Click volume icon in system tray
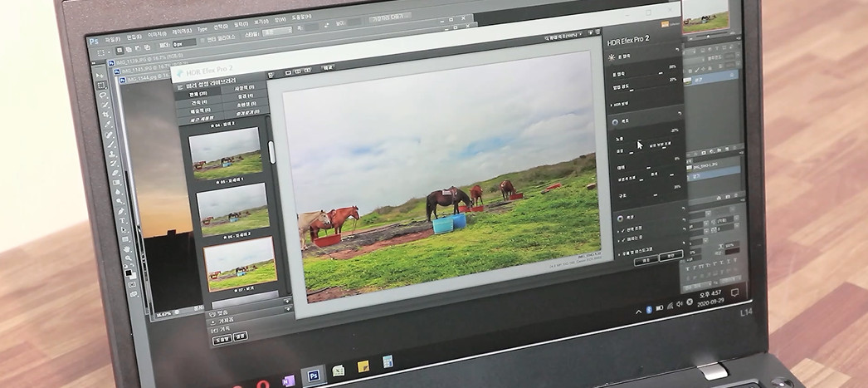The width and height of the screenshot is (868, 388). [680, 302]
